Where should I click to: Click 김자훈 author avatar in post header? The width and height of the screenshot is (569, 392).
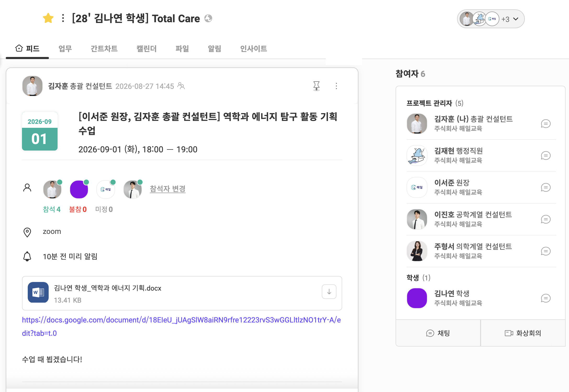32,86
